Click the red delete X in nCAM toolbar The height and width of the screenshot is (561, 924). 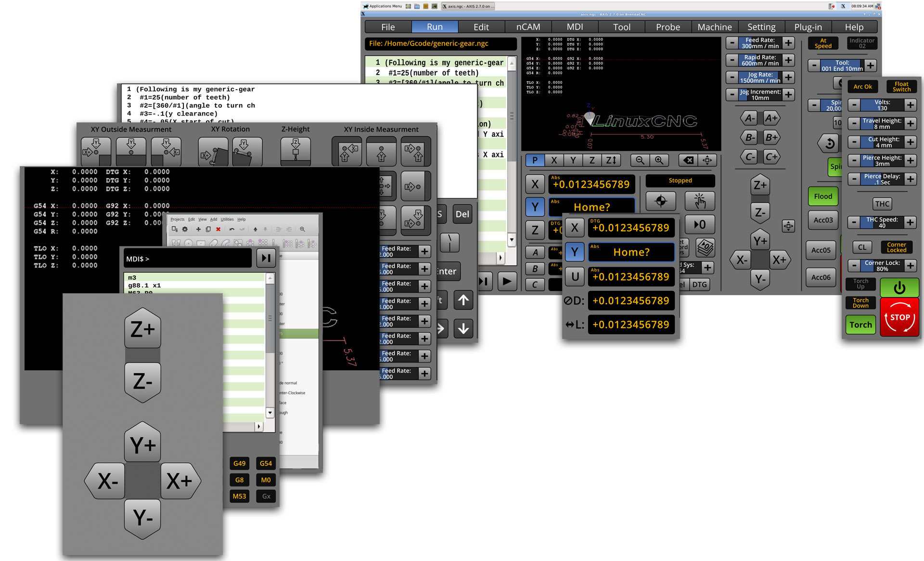218,229
